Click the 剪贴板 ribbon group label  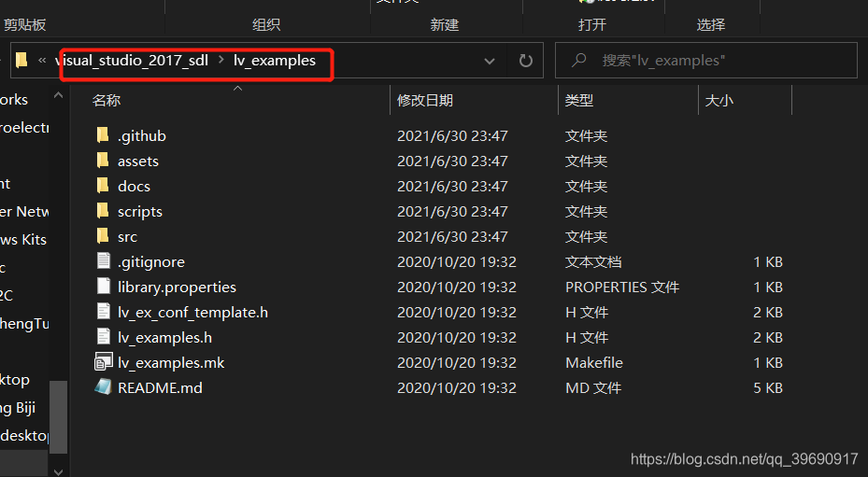pyautogui.click(x=25, y=25)
